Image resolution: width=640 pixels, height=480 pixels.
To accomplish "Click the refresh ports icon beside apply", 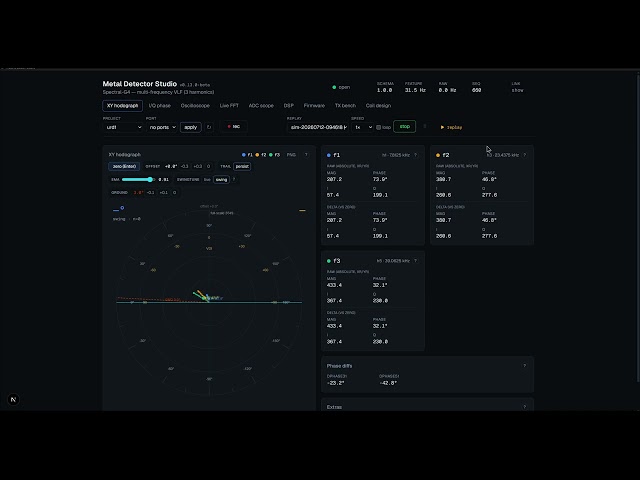I will pos(209,127).
